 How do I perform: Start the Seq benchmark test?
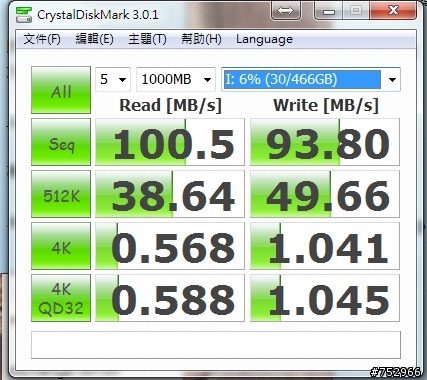coord(61,142)
